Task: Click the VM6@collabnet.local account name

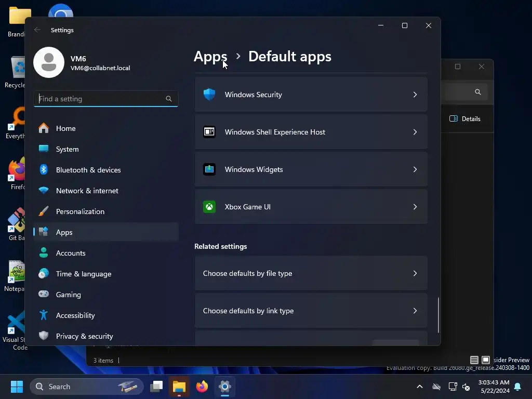Action: (x=100, y=68)
